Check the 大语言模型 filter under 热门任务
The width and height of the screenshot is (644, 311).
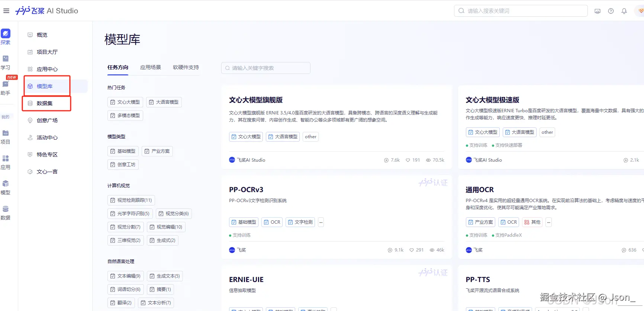(164, 102)
